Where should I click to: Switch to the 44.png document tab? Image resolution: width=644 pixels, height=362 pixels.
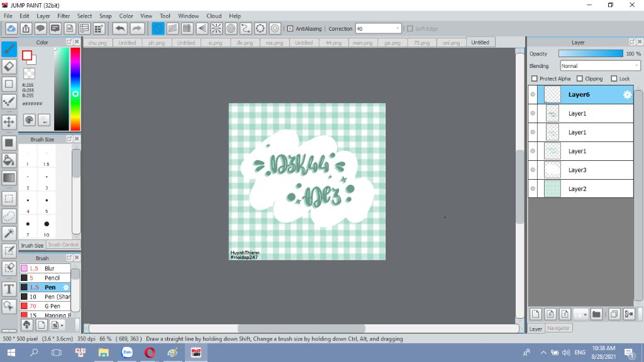[x=333, y=43]
